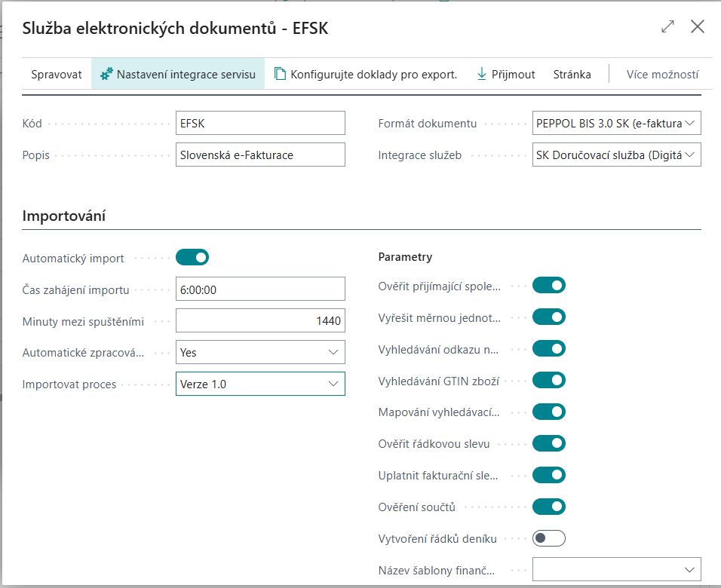Click the Minuty mezi spuštěními field

tap(260, 320)
